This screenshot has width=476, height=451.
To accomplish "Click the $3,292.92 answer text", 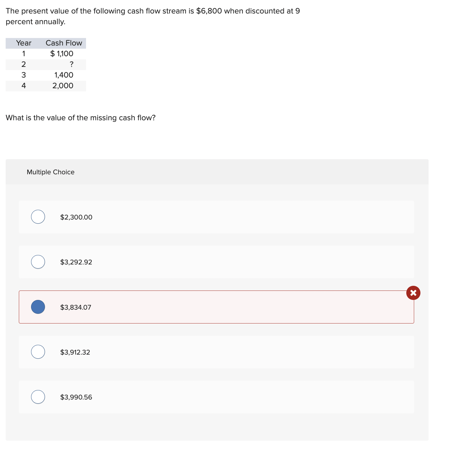I will pyautogui.click(x=76, y=262).
